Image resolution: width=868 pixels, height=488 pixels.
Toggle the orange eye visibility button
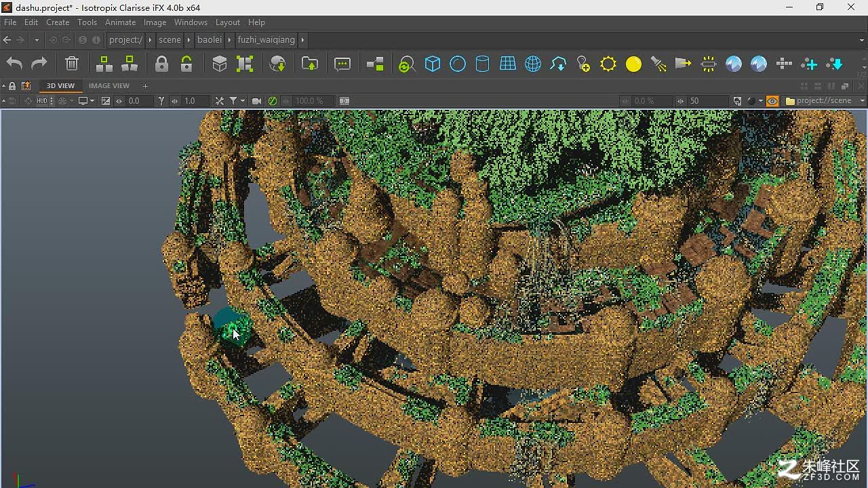[772, 101]
